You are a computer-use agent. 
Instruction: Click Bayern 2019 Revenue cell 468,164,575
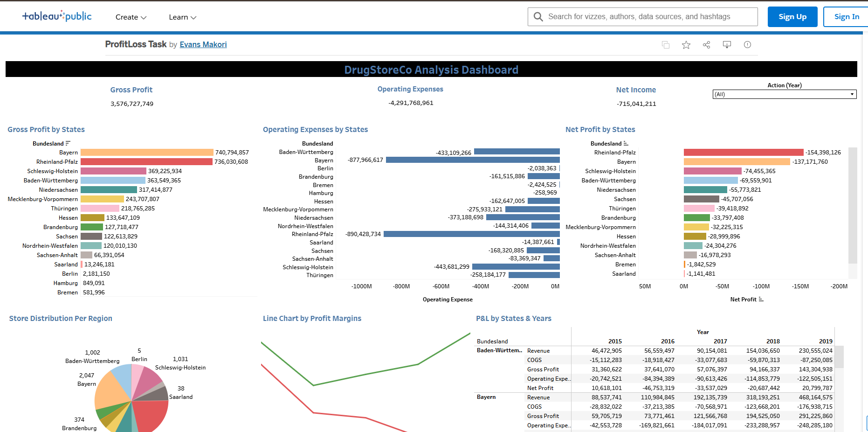pos(815,397)
